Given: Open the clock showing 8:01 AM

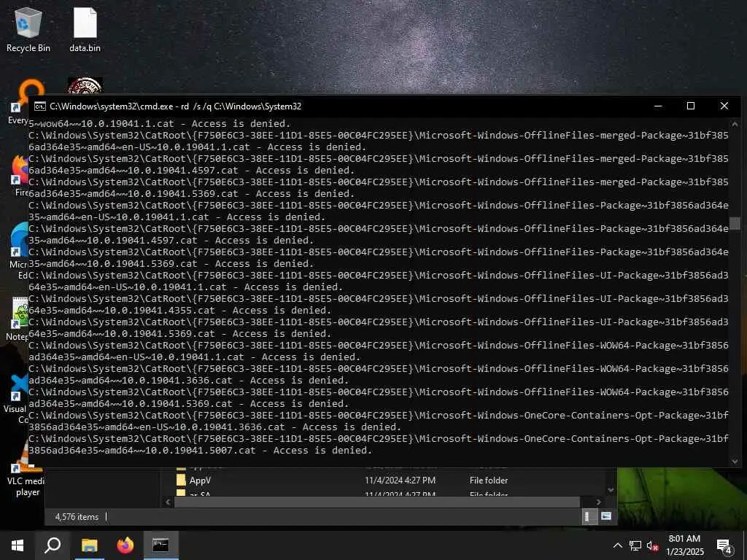Looking at the screenshot, I should pos(684,545).
